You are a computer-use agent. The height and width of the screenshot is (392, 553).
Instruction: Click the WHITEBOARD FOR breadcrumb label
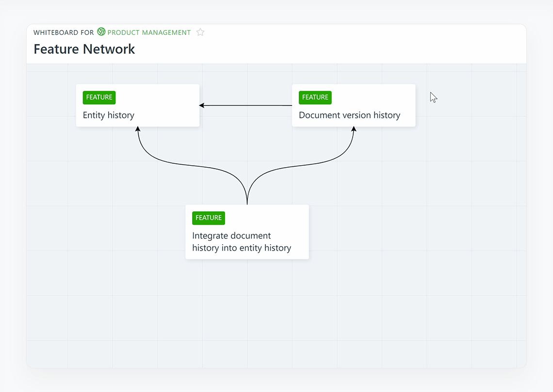[64, 32]
